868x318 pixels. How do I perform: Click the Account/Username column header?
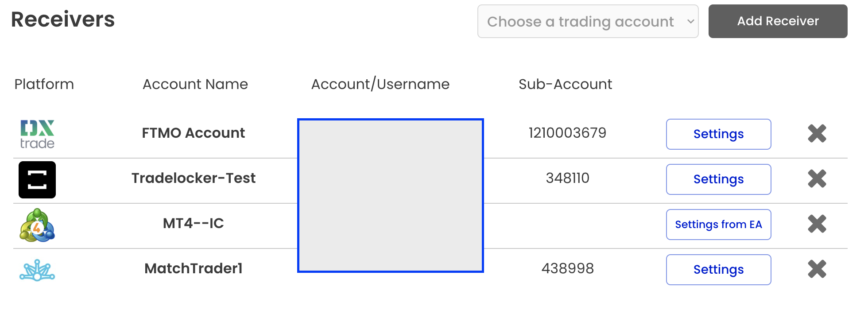pyautogui.click(x=380, y=84)
